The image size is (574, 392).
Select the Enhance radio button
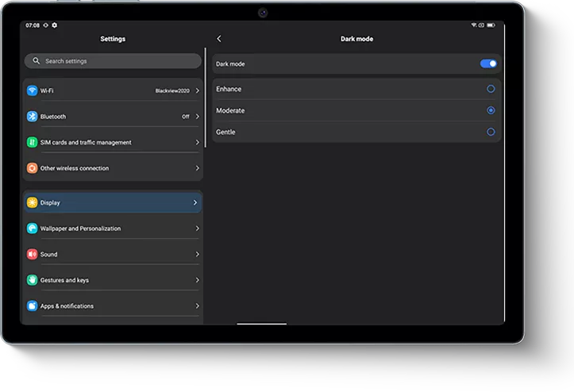click(x=491, y=89)
